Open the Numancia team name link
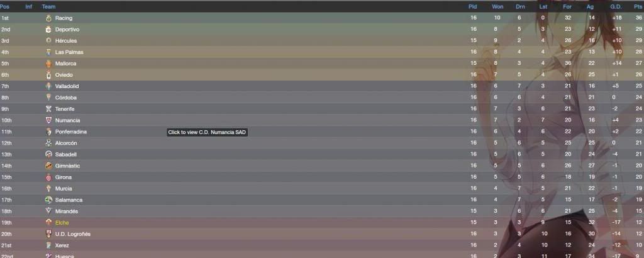Viewport: 644px width, 258px height. 67,120
